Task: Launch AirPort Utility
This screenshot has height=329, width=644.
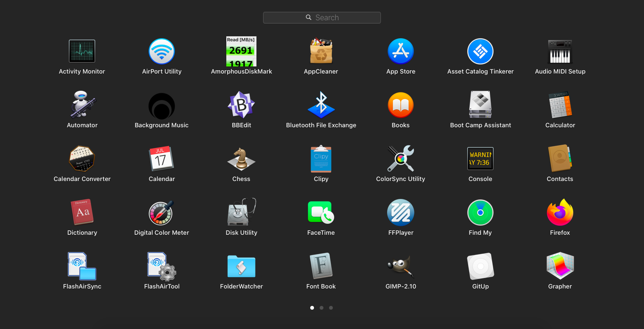Action: click(162, 51)
